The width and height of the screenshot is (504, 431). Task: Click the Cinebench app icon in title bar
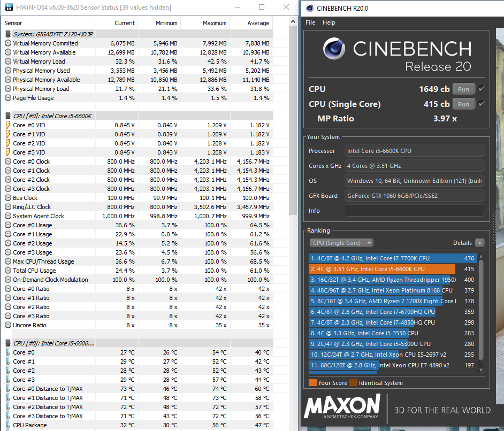310,9
